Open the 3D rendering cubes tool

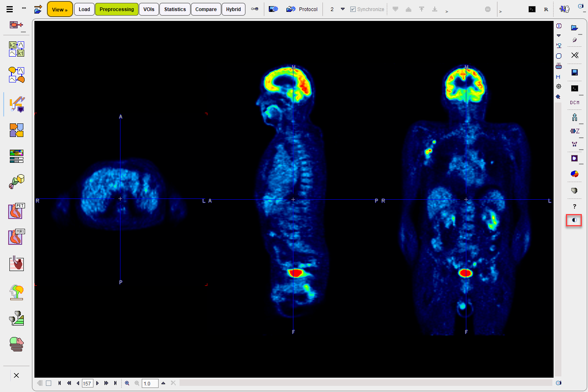16,182
